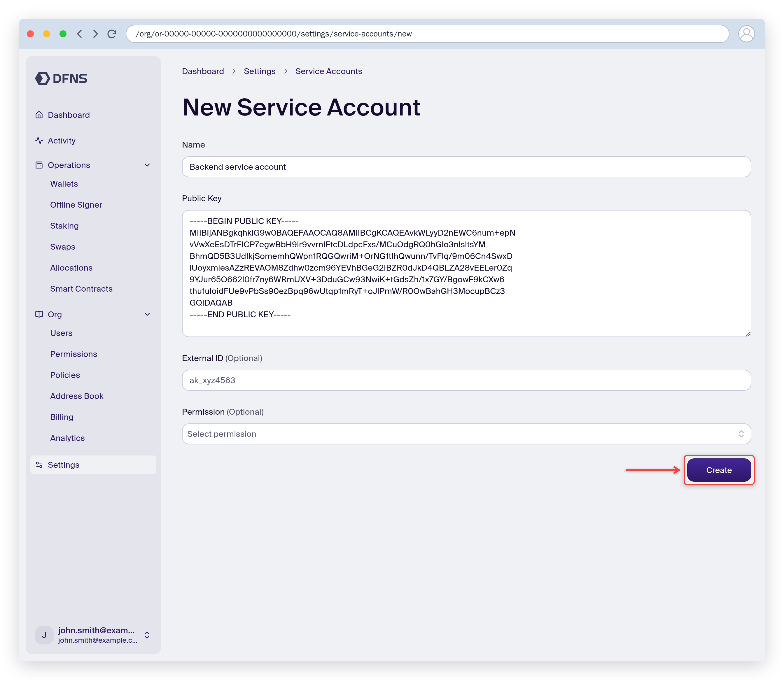Open Offline Signer page
The width and height of the screenshot is (784, 680).
tap(76, 204)
